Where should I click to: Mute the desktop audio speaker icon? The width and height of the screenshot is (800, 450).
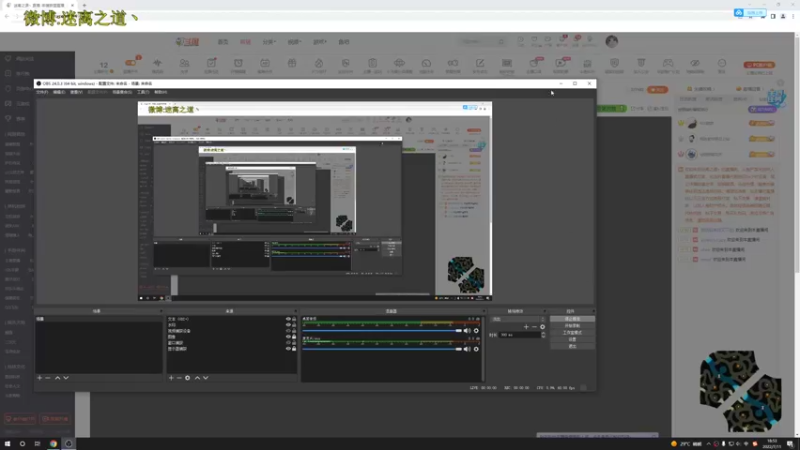[x=467, y=331]
